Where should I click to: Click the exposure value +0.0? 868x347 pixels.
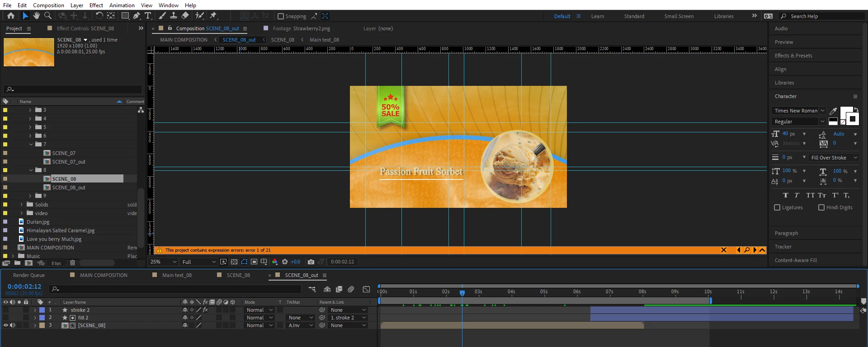click(x=295, y=262)
